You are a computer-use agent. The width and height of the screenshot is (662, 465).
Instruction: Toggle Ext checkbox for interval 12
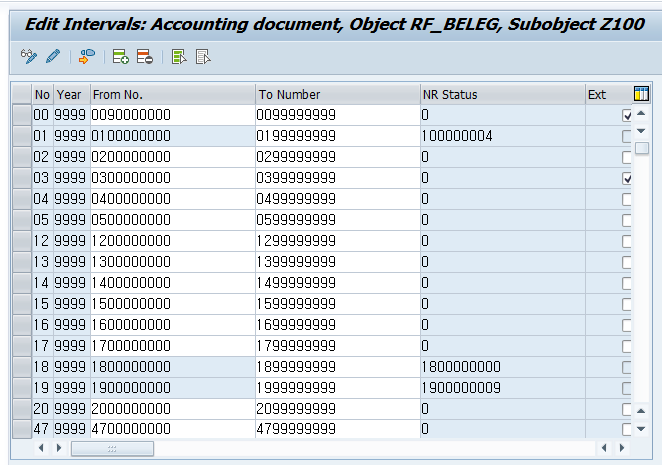(x=627, y=241)
